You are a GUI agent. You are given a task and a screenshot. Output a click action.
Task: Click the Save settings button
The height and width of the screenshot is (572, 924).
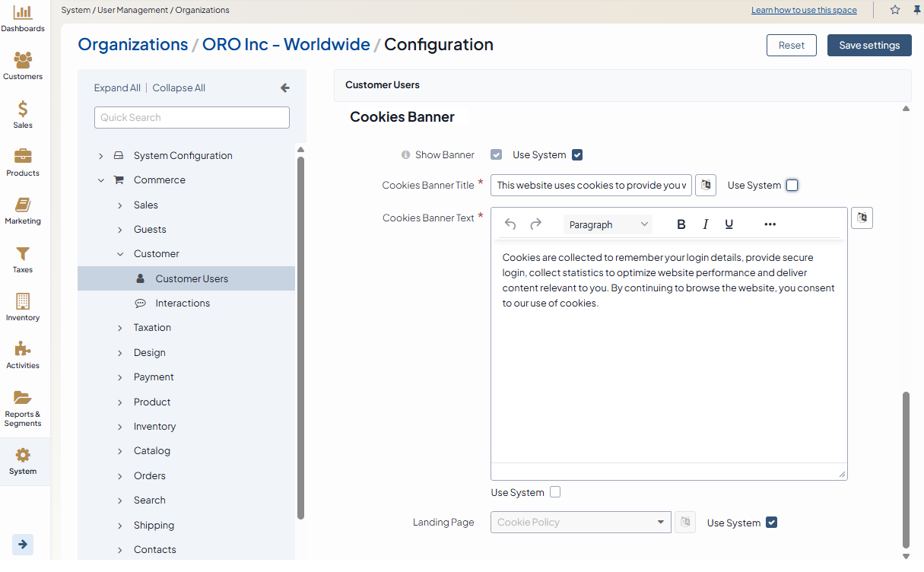point(868,46)
